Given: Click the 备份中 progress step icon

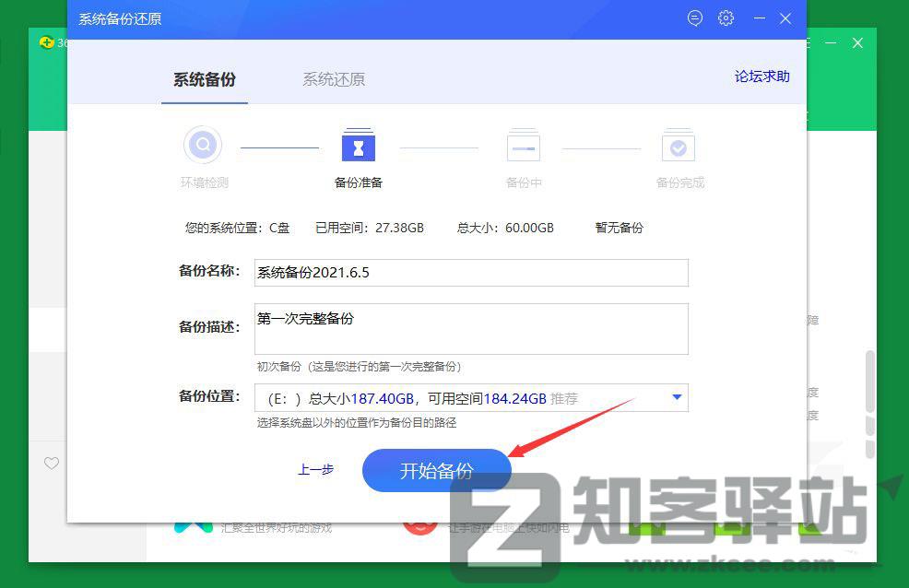Looking at the screenshot, I should pos(523,145).
